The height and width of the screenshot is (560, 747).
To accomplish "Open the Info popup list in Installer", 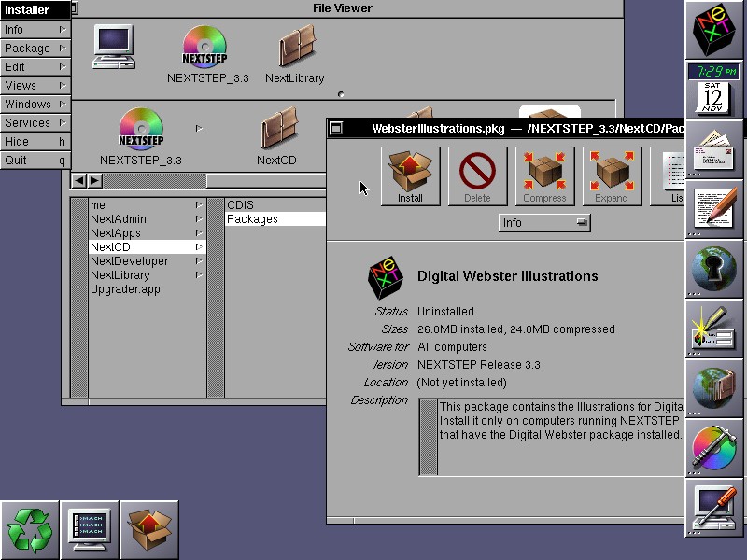I will [545, 223].
